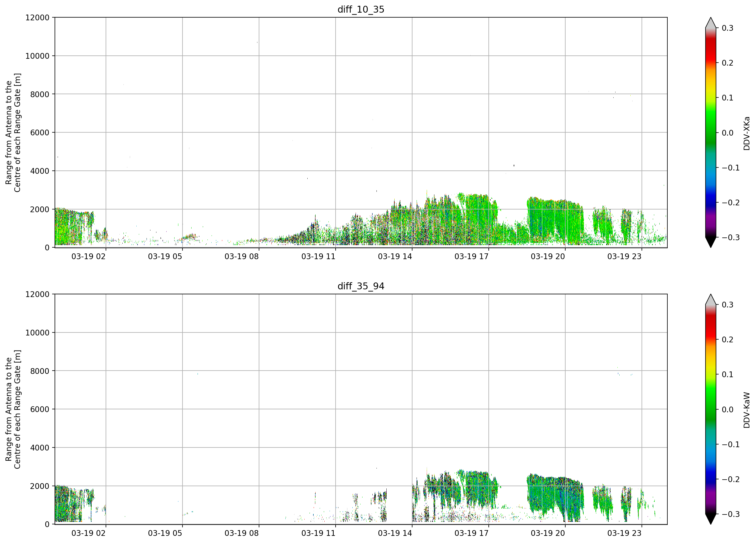Click the early-morning data cluster in bottom plot

74,504
